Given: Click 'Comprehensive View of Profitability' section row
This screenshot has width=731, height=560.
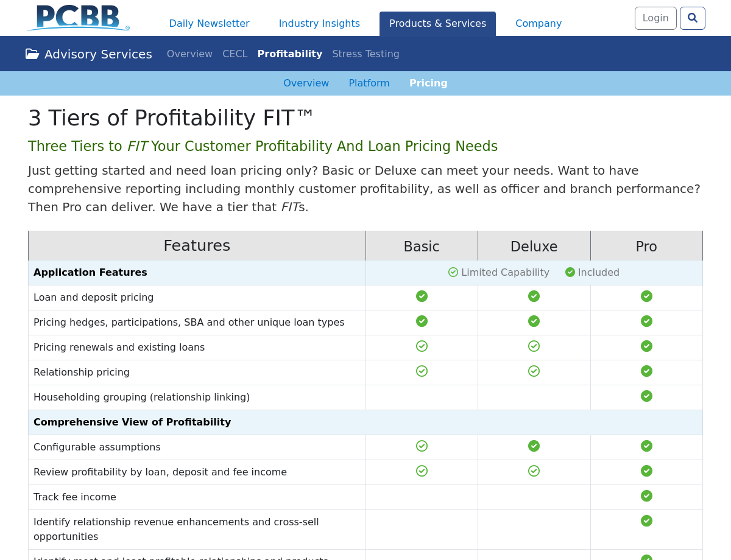Looking at the screenshot, I should (365, 422).
